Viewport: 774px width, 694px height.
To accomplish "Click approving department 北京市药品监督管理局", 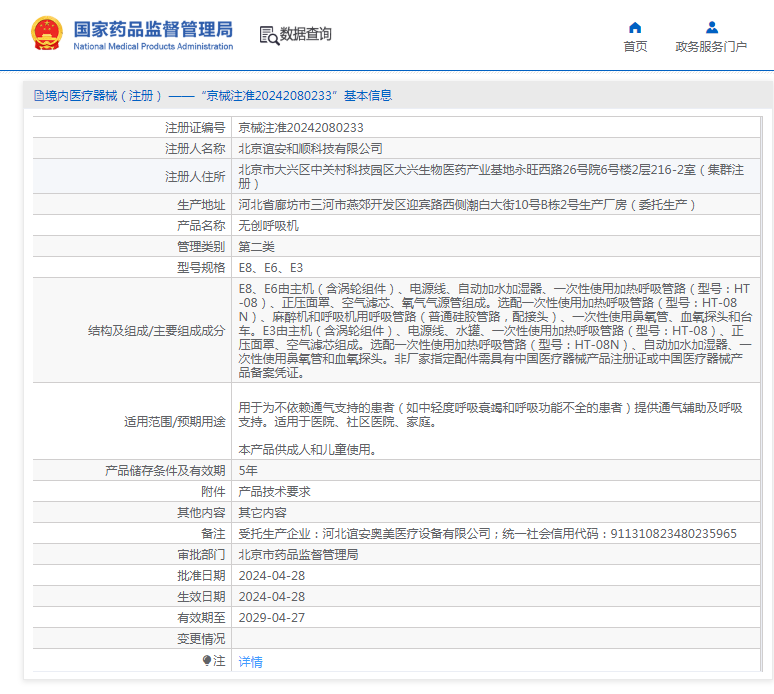I will tap(298, 554).
